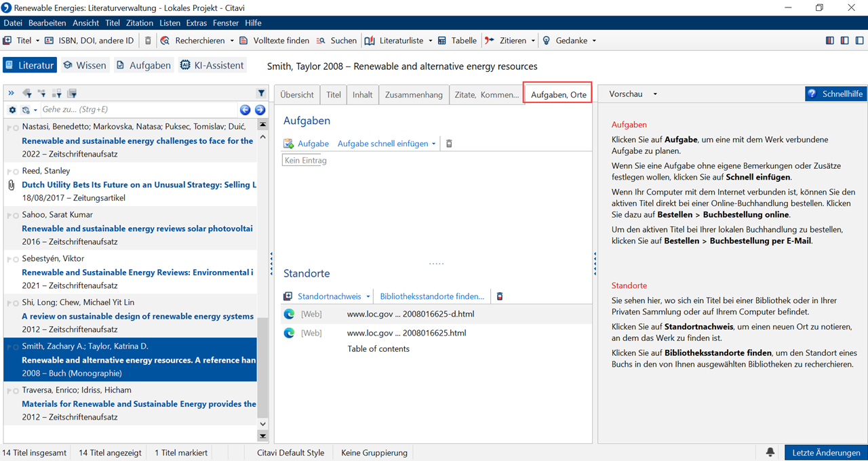Open the KI-Assistent workspace
The width and height of the screenshot is (868, 461).
(x=212, y=66)
